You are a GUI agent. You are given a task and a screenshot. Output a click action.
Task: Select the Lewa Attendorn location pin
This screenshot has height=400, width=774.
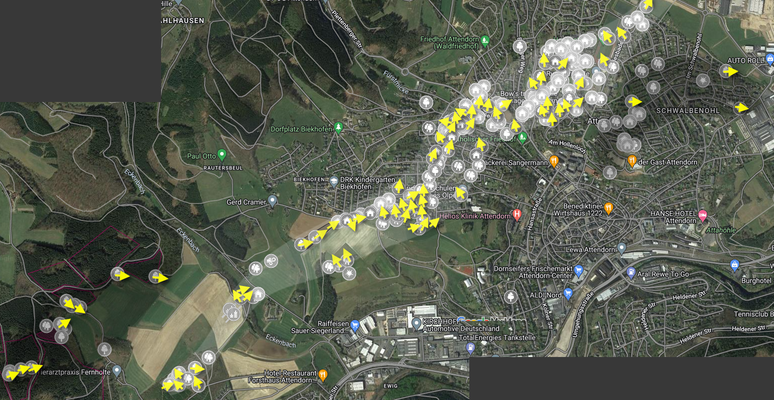click(x=622, y=247)
